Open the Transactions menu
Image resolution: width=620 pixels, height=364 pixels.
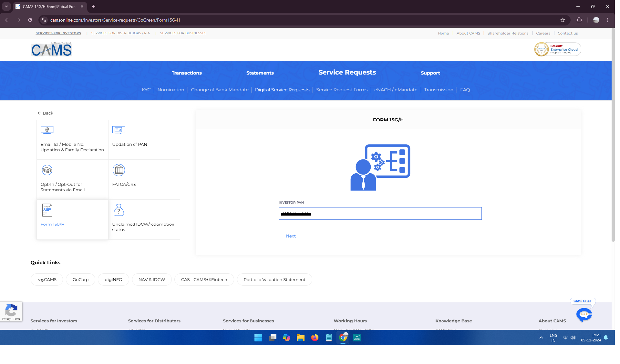[x=186, y=73]
